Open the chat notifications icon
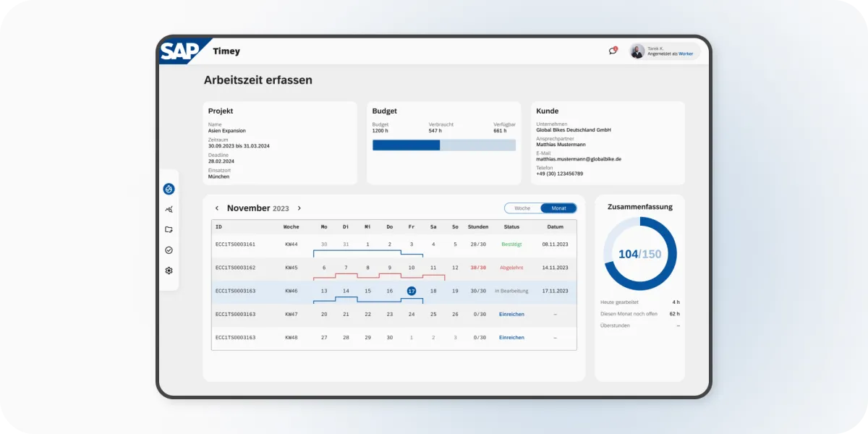The height and width of the screenshot is (434, 868). 613,51
